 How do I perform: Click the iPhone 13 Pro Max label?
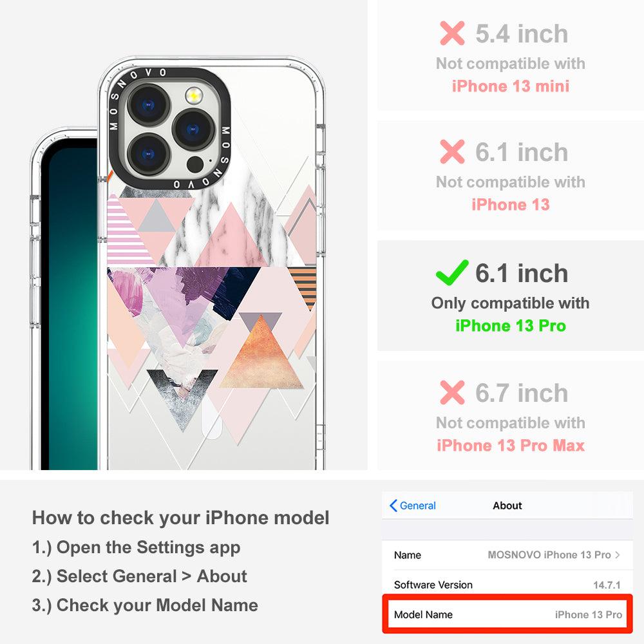click(511, 445)
